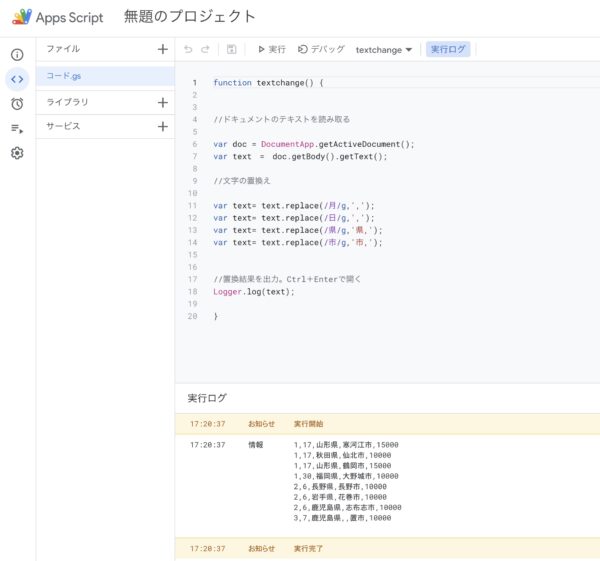This screenshot has width=600, height=561.
Task: Click log output line 1,30,福岡県
Action: coord(346,476)
